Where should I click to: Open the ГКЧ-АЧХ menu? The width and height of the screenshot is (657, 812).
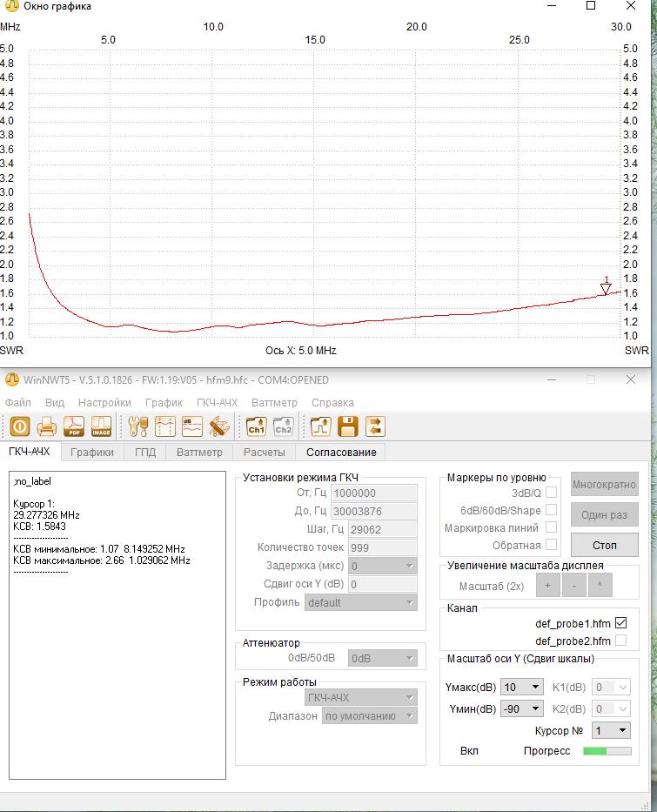(217, 402)
